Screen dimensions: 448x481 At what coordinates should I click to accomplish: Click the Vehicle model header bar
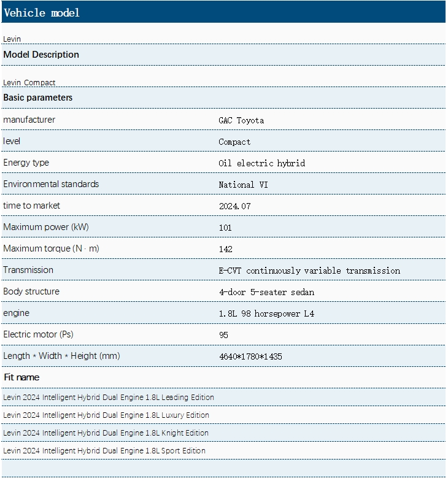(223, 12)
